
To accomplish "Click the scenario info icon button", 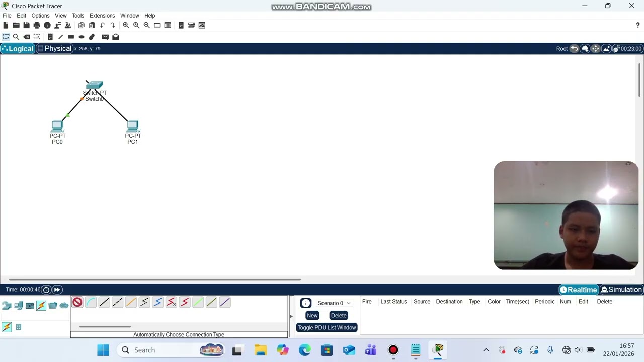I will tap(306, 303).
